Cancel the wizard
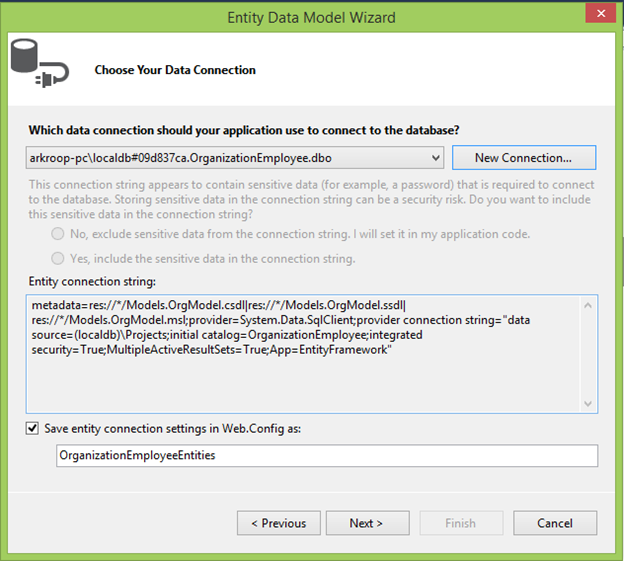Screen dimensions: 624x561 pos(555,523)
